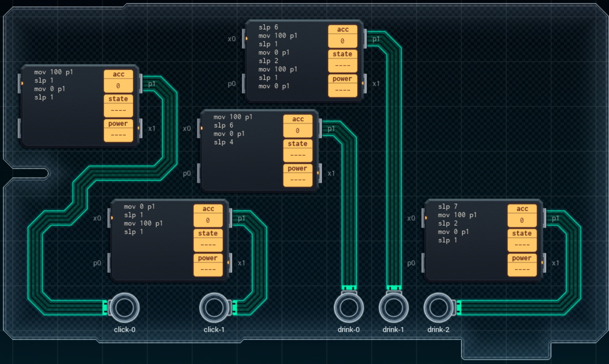Place cursor on the 'slp 7' code line
This screenshot has height=364, width=609.
tap(447, 206)
